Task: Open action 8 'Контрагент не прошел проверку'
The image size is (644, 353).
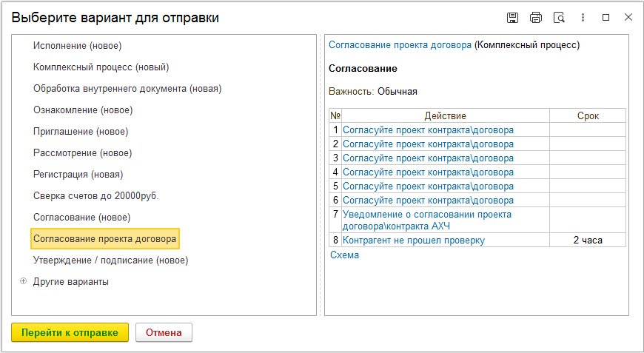Action: pos(414,240)
